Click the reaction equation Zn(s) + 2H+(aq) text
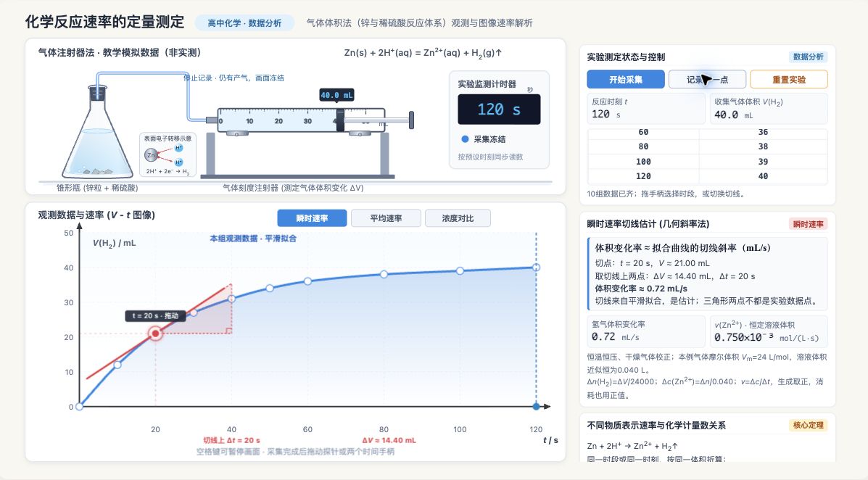This screenshot has width=868, height=480. point(423,53)
